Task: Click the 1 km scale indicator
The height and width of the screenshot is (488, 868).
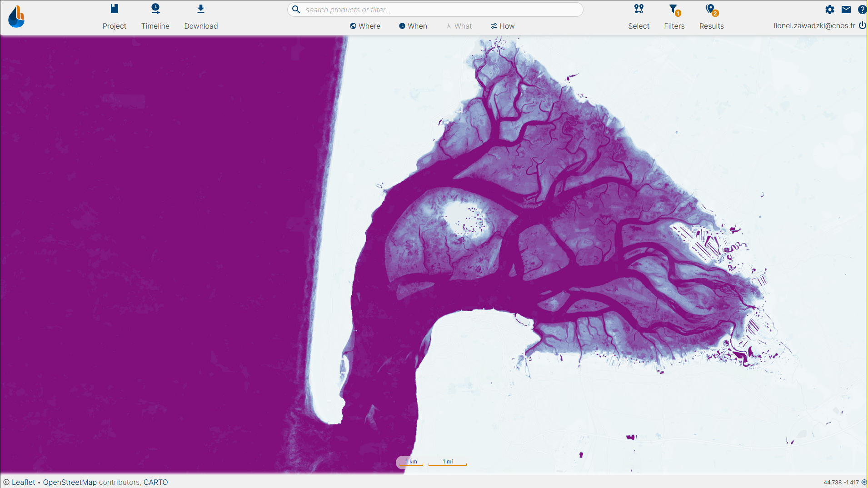Action: (x=411, y=462)
